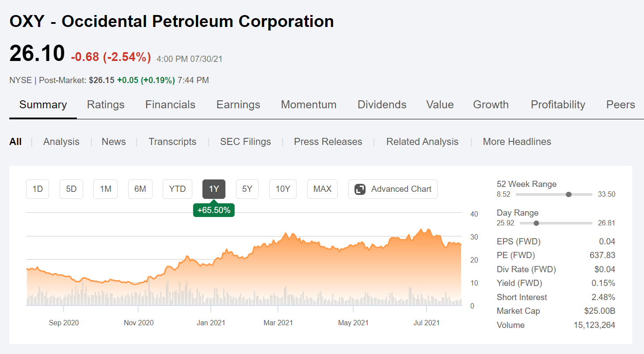This screenshot has width=644, height=354.
Task: Click the EPS (FWD) label
Action: pos(519,242)
